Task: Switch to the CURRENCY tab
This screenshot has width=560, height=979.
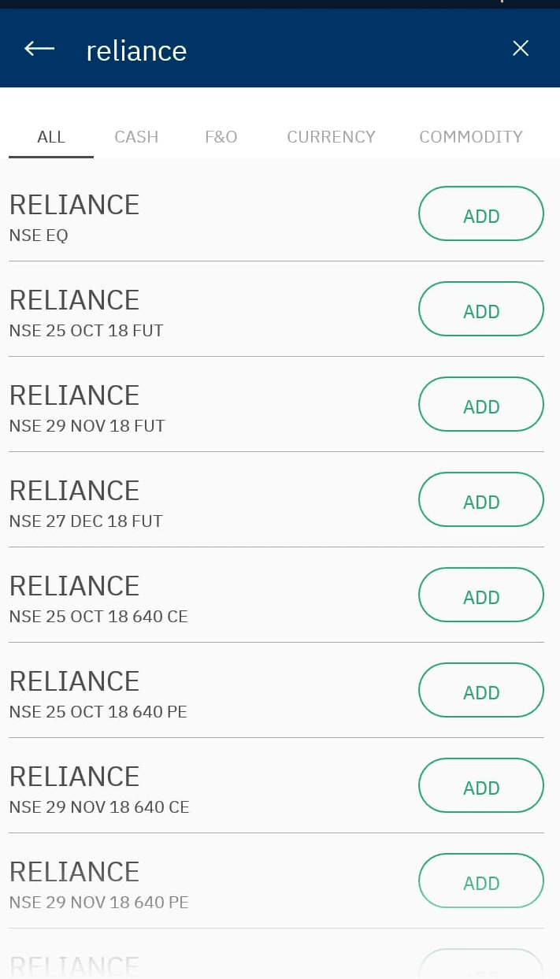Action: (x=331, y=136)
